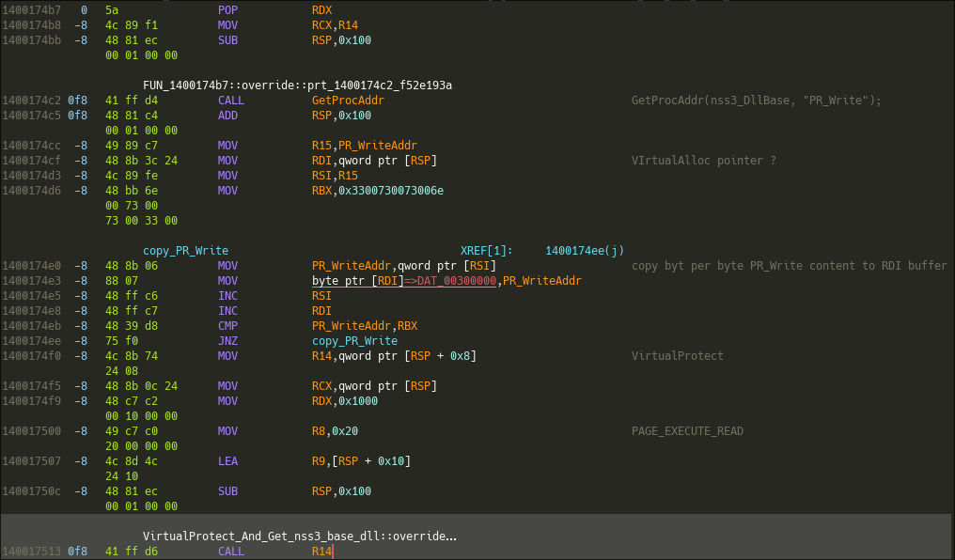Select the 0x3300730073006e immediate operand
The height and width of the screenshot is (560, 955).
click(393, 191)
